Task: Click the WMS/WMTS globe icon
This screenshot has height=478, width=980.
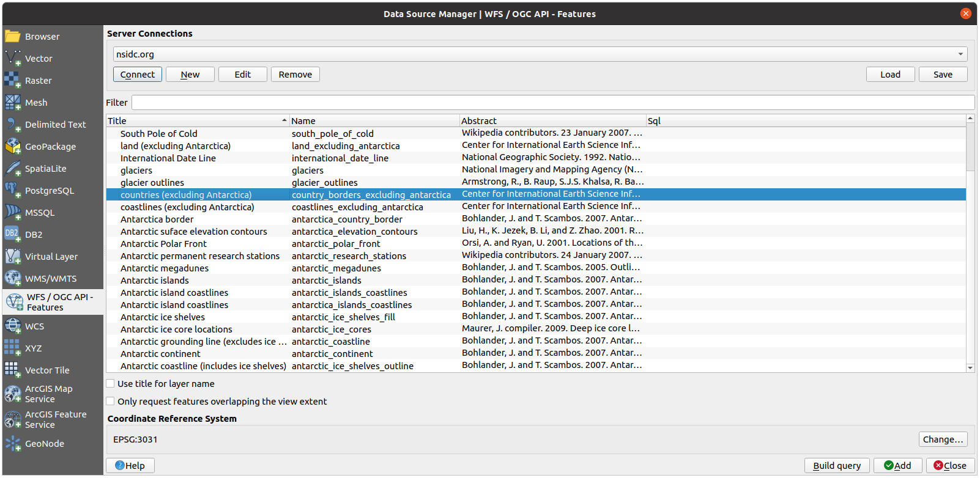Action: click(x=13, y=279)
